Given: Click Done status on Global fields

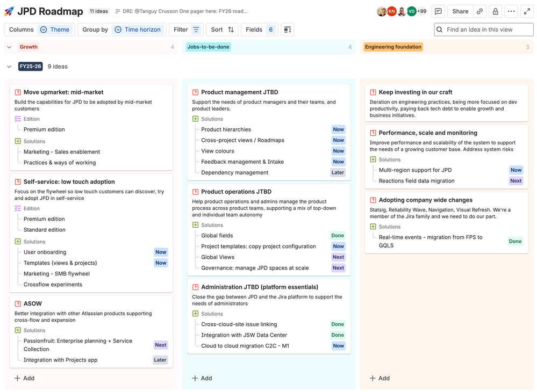Looking at the screenshot, I should click(x=338, y=236).
